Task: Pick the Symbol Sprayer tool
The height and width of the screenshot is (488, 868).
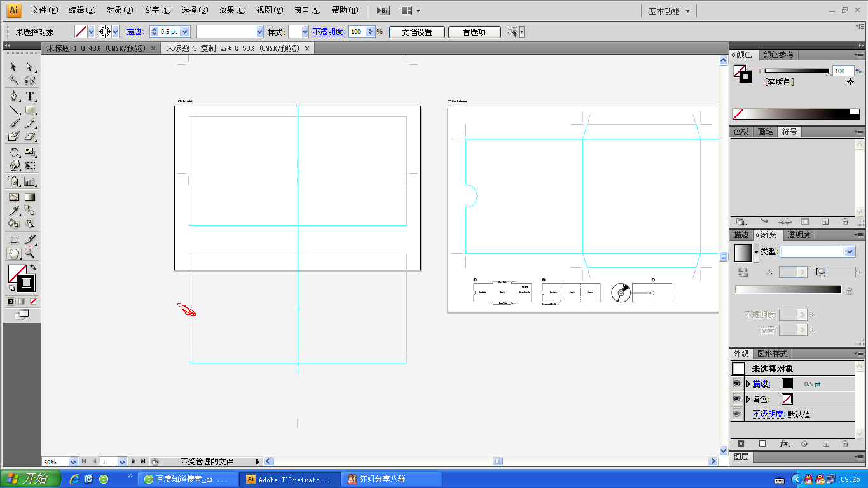Action: [14, 181]
